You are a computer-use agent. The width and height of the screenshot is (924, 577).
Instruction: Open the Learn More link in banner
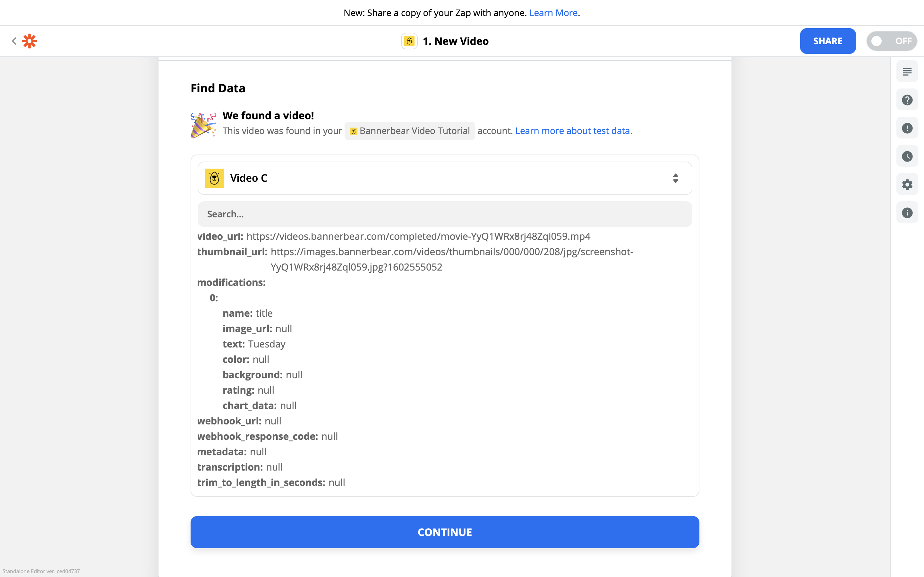(x=553, y=13)
